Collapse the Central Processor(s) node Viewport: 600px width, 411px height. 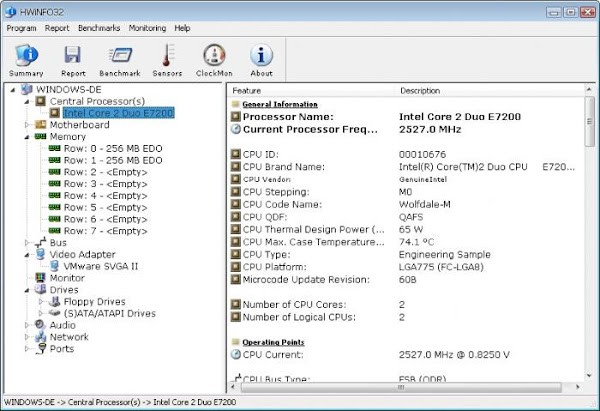point(27,102)
